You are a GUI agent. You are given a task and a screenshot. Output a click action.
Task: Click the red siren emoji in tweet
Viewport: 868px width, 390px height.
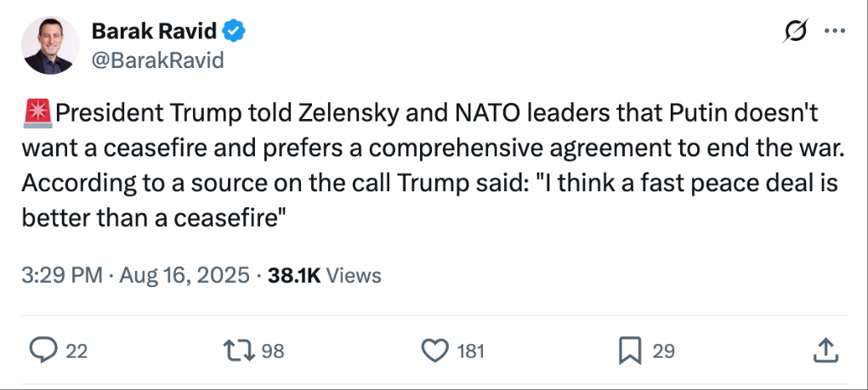pyautogui.click(x=37, y=113)
